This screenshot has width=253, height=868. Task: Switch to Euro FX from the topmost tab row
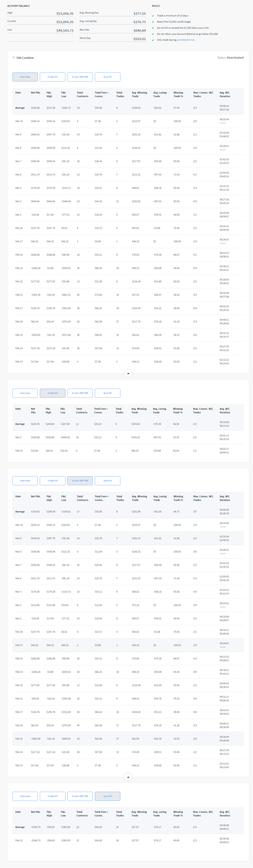tap(107, 77)
